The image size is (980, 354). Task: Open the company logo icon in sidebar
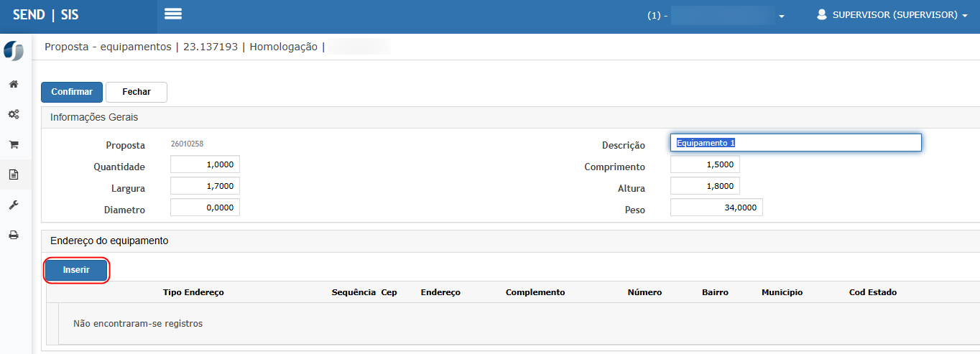coord(14,51)
